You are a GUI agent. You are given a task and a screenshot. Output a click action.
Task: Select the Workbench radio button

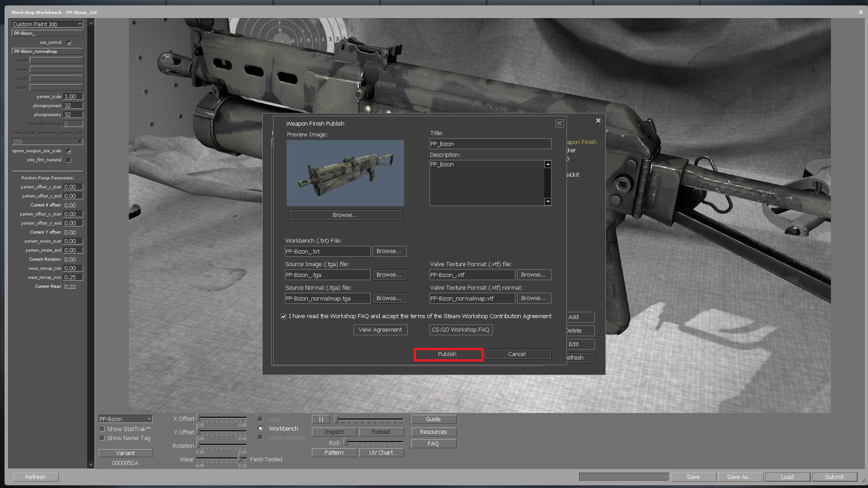260,428
